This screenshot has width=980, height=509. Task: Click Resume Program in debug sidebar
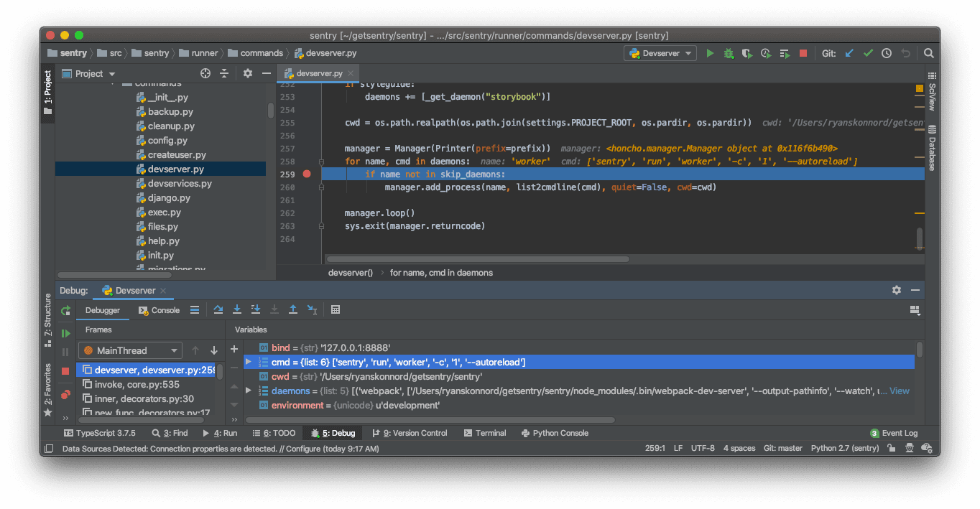[x=65, y=333]
